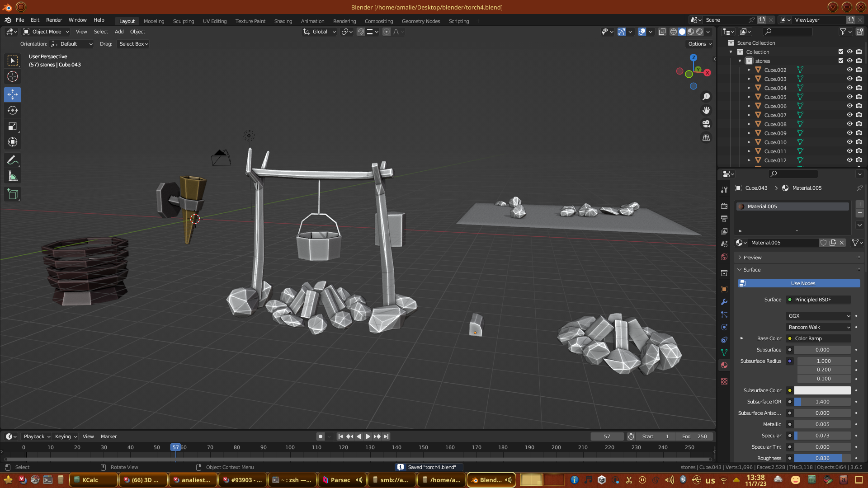
Task: Open the Render menu
Action: [x=54, y=20]
